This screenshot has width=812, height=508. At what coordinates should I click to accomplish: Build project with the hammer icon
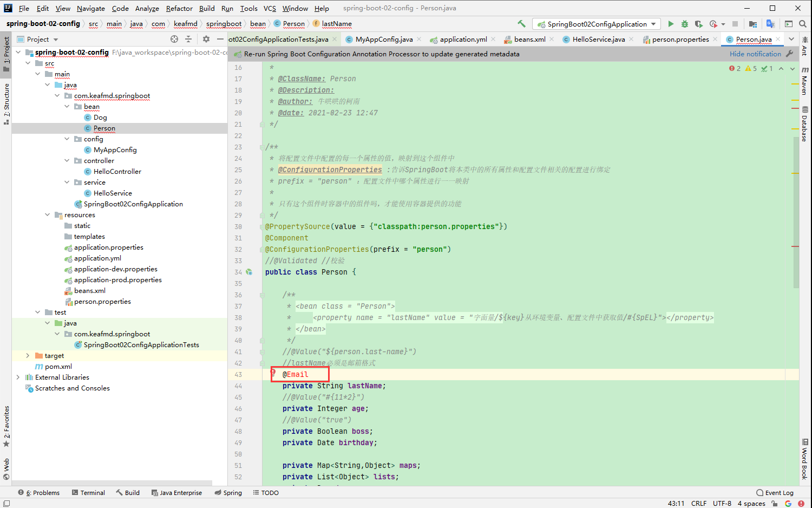(x=521, y=24)
